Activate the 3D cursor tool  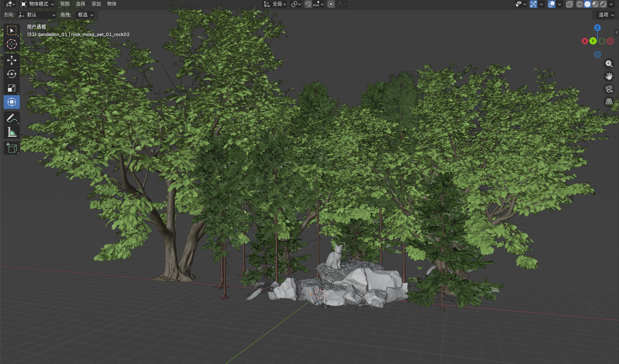click(x=11, y=44)
